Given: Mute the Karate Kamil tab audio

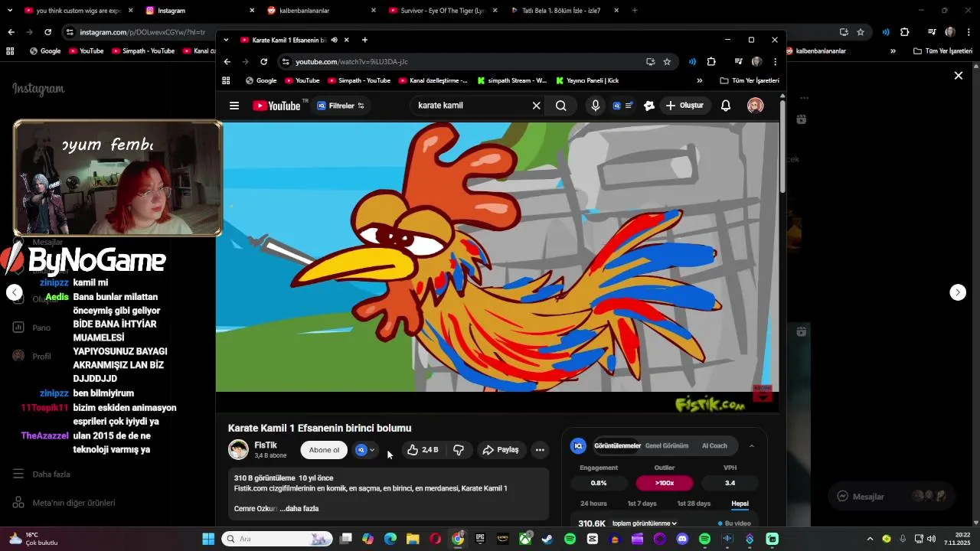Looking at the screenshot, I should [x=334, y=40].
